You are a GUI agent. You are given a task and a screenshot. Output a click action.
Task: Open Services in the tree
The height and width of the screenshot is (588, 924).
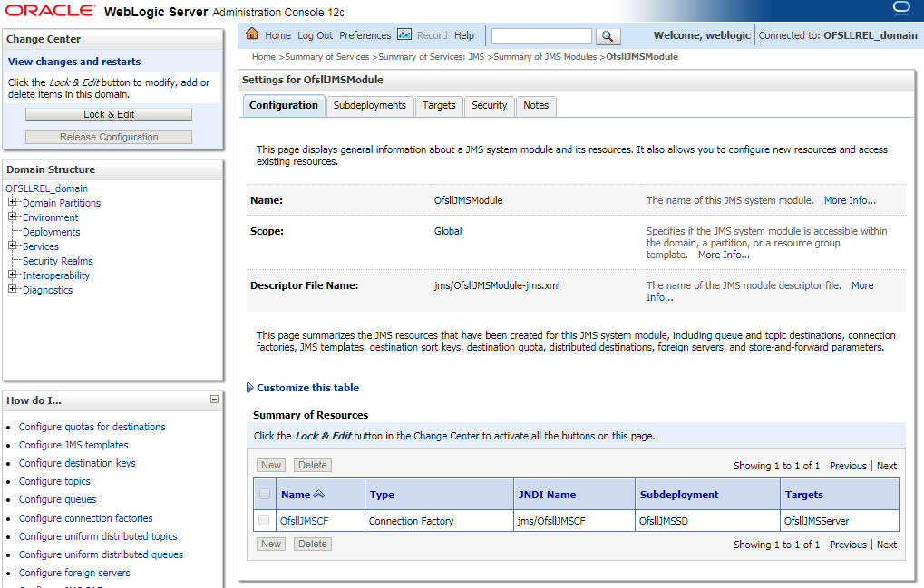41,246
